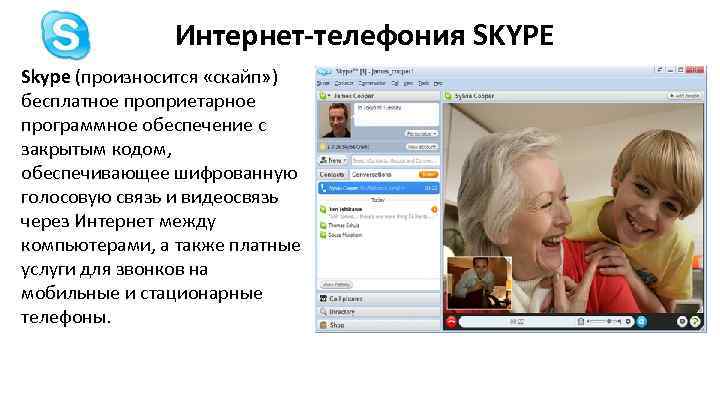Click the orange button beside Conversations tab

coord(428,174)
